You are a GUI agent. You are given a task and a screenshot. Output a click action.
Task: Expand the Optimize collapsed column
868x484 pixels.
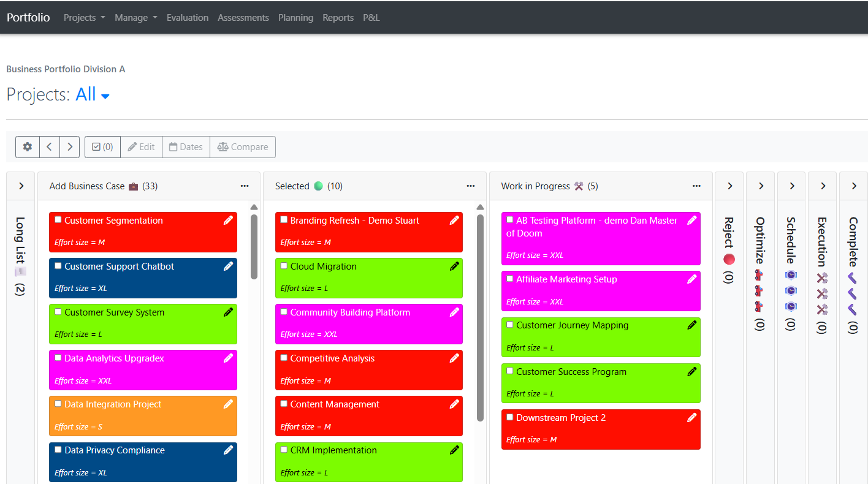click(x=760, y=186)
